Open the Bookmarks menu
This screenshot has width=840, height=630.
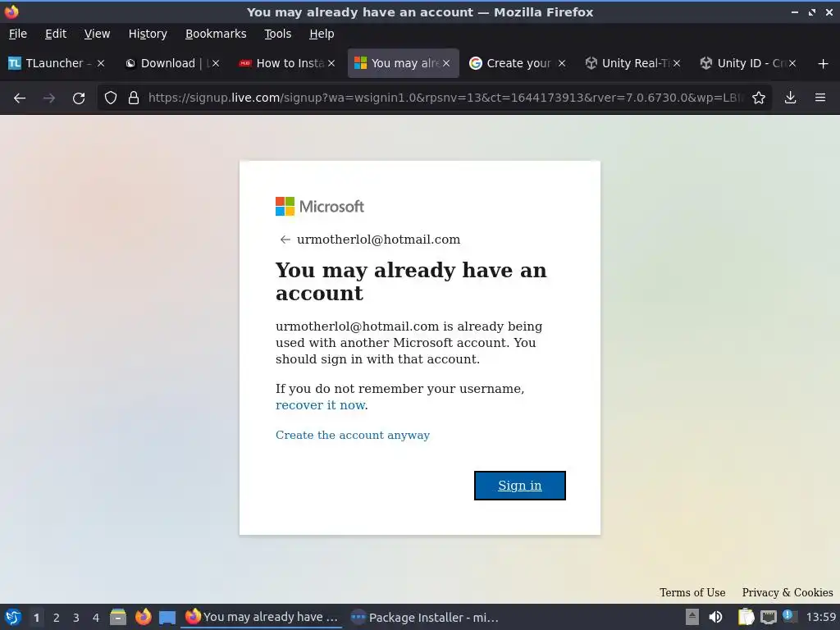(216, 34)
